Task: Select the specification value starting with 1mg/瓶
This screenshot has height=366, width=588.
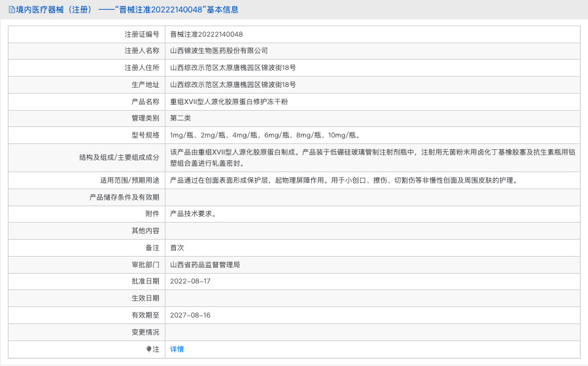Action: coord(265,135)
